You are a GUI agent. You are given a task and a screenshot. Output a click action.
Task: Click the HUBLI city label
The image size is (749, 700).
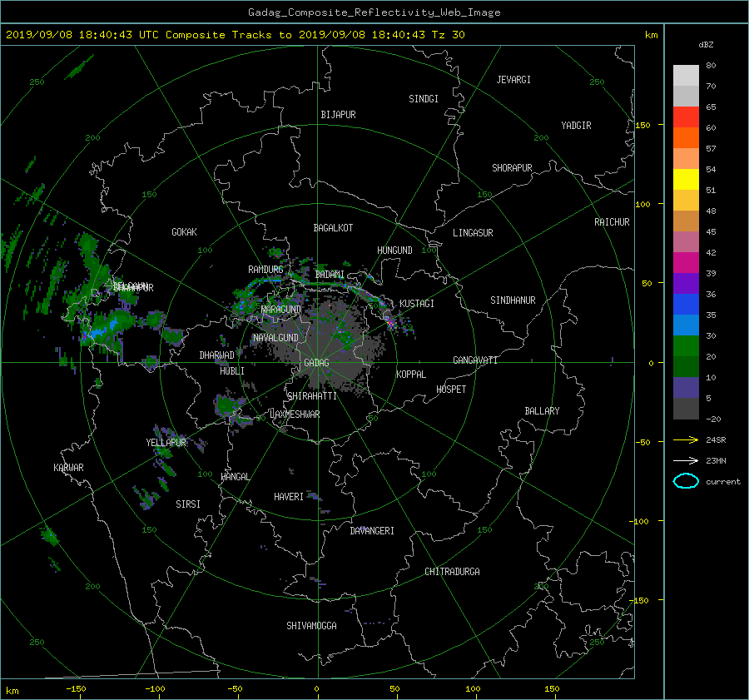click(232, 371)
